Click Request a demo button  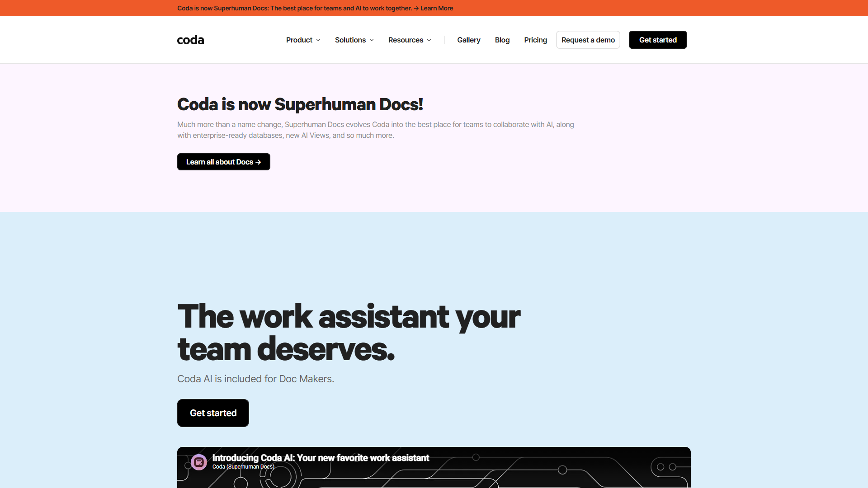[588, 40]
